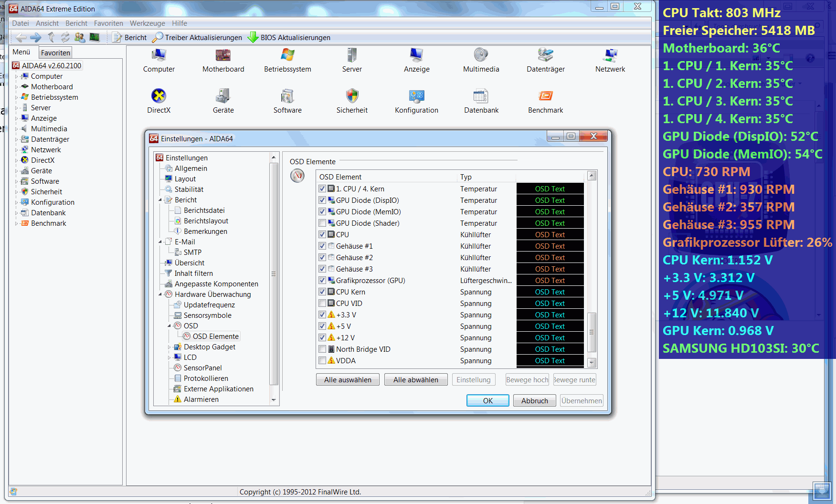Click the OSD Text swatch for CPU Kern
836x504 pixels.
[x=550, y=292]
